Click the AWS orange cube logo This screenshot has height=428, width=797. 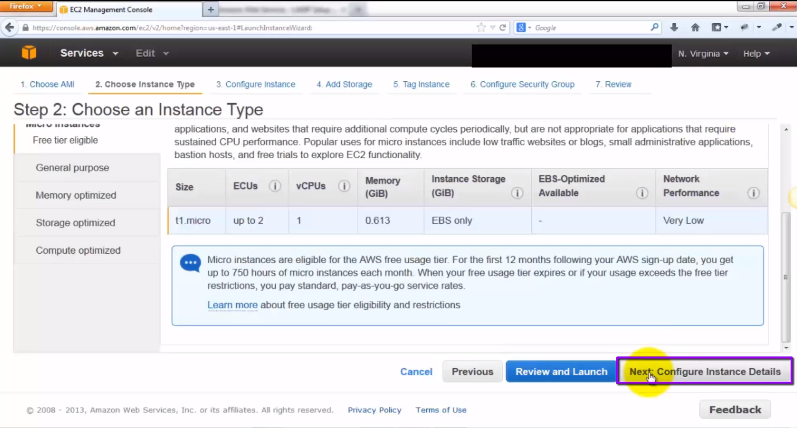(x=29, y=52)
